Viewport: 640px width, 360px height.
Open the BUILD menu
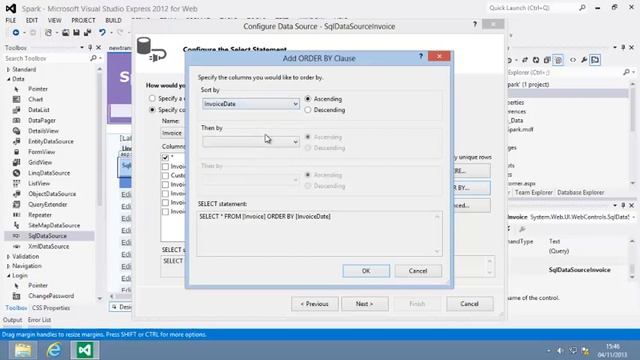coord(113,20)
